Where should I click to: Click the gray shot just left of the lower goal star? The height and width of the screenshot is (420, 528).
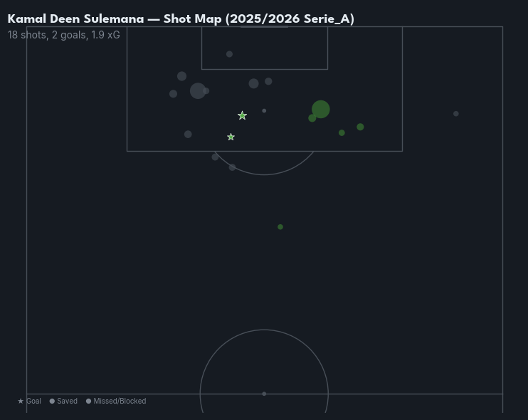pyautogui.click(x=188, y=135)
